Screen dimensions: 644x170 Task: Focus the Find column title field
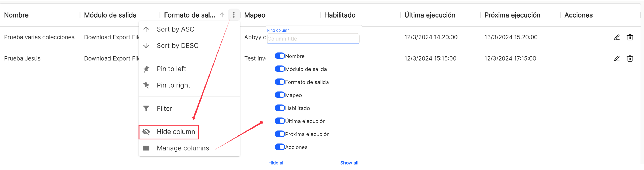(x=313, y=39)
